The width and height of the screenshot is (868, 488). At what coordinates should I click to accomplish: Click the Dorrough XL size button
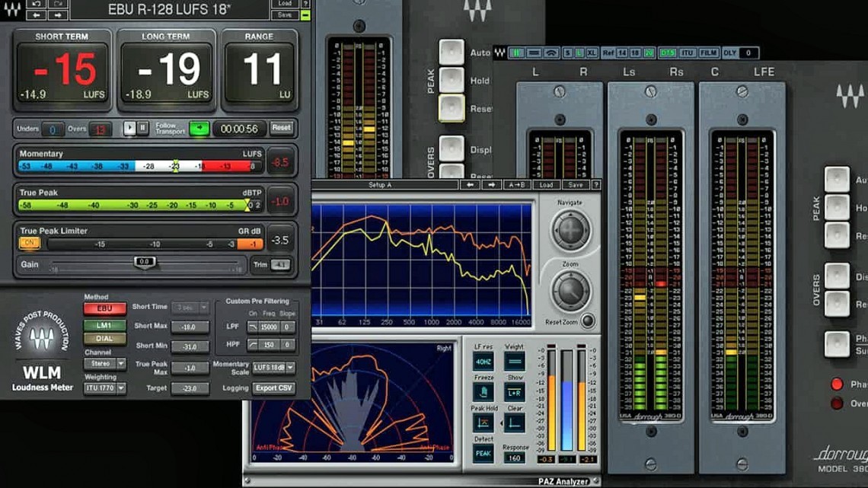click(x=591, y=53)
